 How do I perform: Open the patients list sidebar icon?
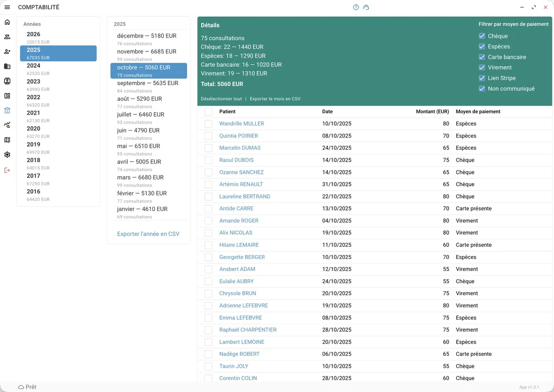tap(7, 37)
